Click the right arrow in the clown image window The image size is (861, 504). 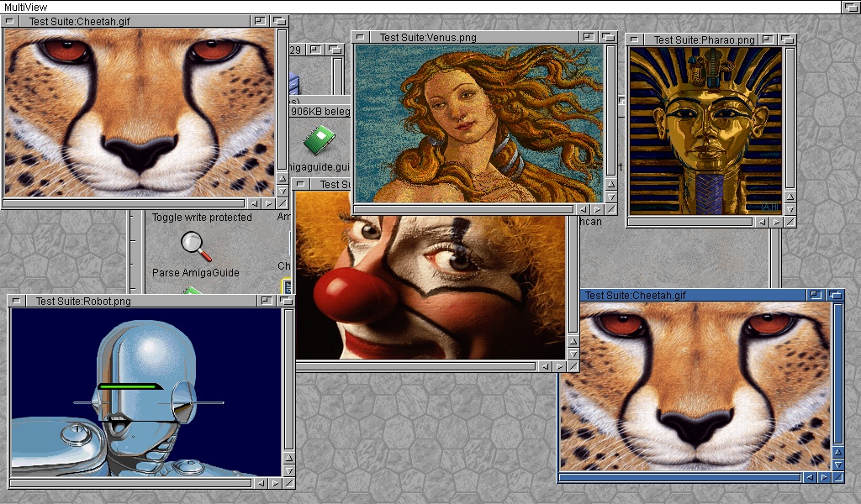(558, 366)
